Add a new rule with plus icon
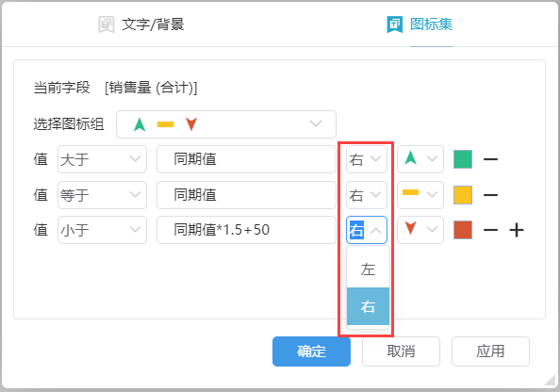The height and width of the screenshot is (392, 560). click(x=517, y=230)
